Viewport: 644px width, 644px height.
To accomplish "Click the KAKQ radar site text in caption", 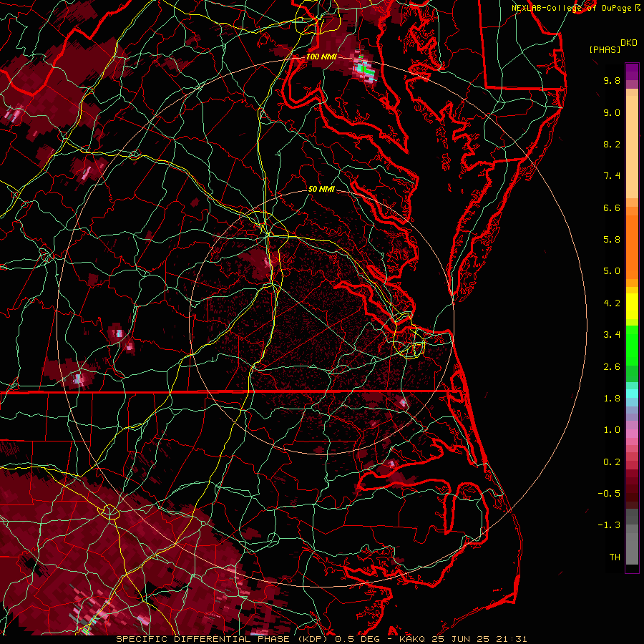I will pos(412,639).
